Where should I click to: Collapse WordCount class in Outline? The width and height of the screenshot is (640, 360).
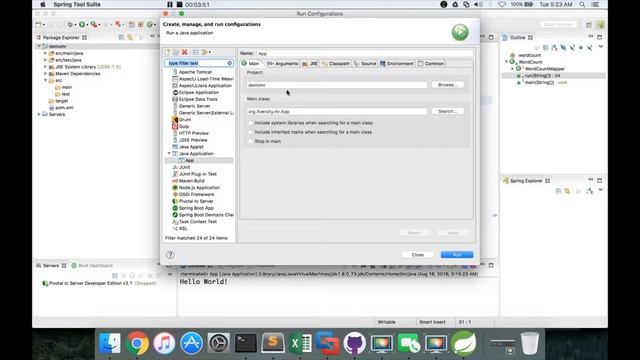tap(507, 62)
